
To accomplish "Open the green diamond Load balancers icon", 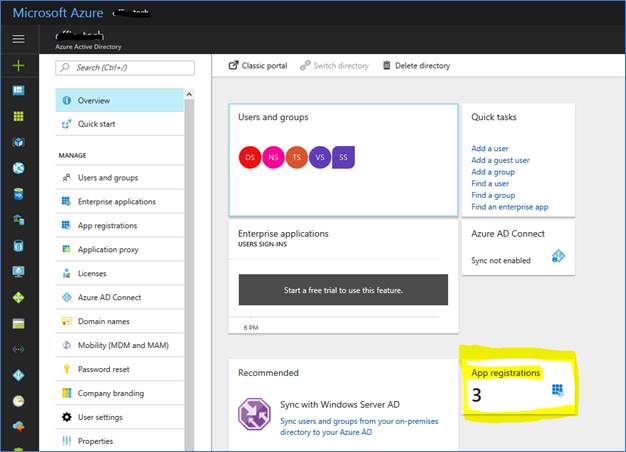I will click(x=18, y=297).
